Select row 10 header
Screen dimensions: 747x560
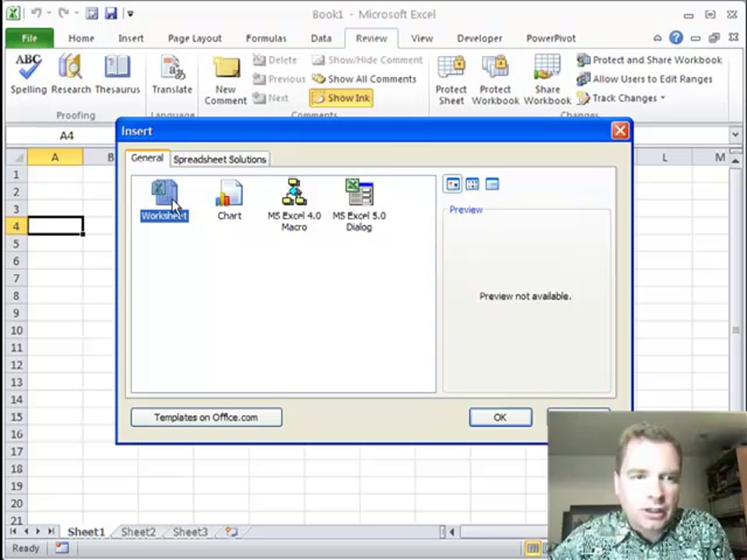tap(16, 330)
